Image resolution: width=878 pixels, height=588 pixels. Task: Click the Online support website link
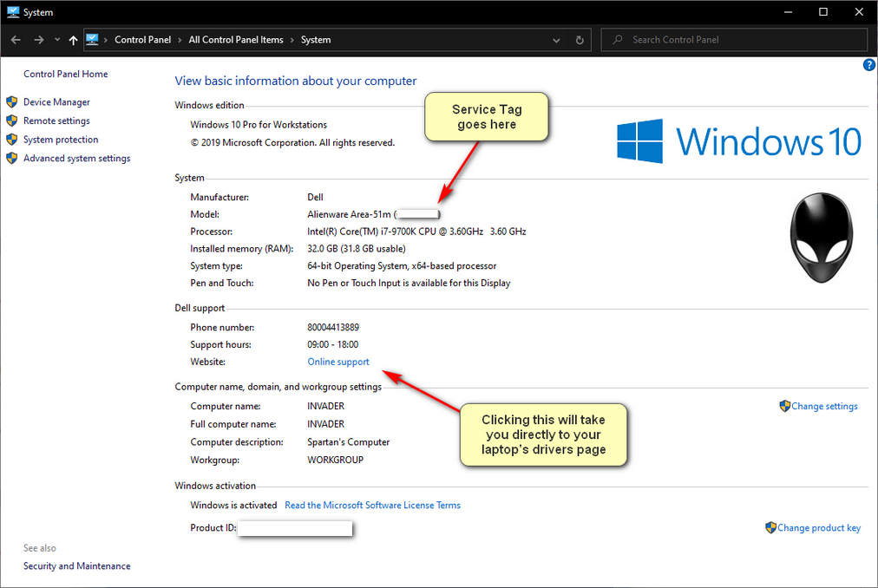pyautogui.click(x=338, y=362)
